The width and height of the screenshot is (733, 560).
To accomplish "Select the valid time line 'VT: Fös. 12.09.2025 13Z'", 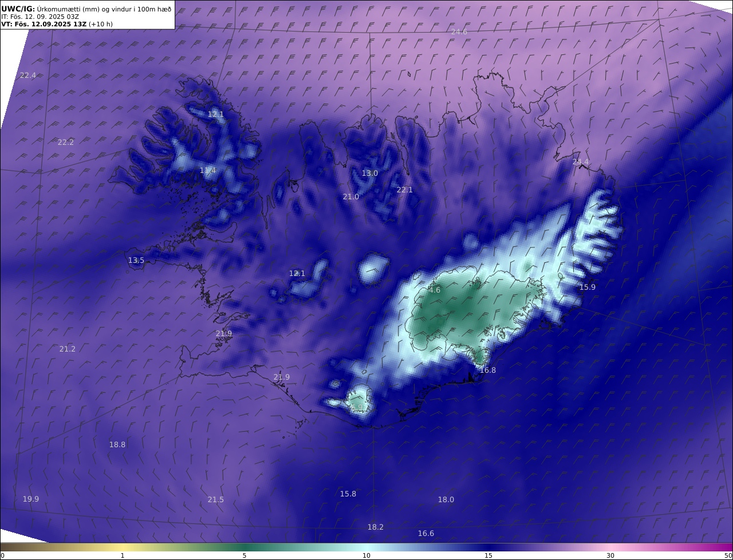I will coord(57,24).
